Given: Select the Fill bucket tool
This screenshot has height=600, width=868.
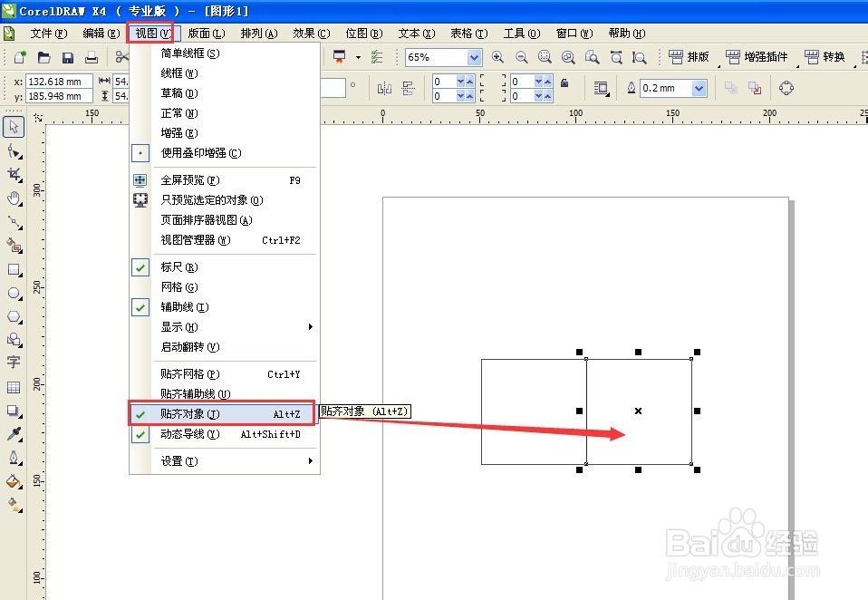Looking at the screenshot, I should 14,481.
